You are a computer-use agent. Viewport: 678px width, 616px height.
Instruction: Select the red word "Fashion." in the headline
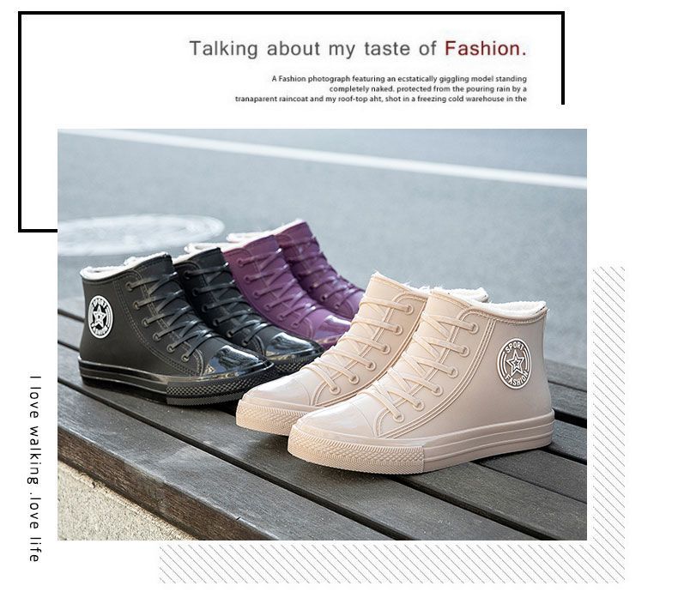click(486, 48)
